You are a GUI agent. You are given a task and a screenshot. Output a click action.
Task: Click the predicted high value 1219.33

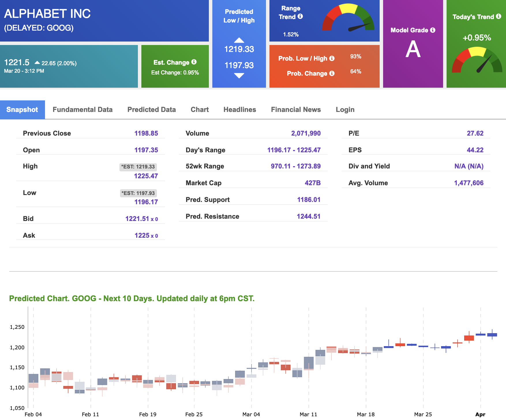239,49
